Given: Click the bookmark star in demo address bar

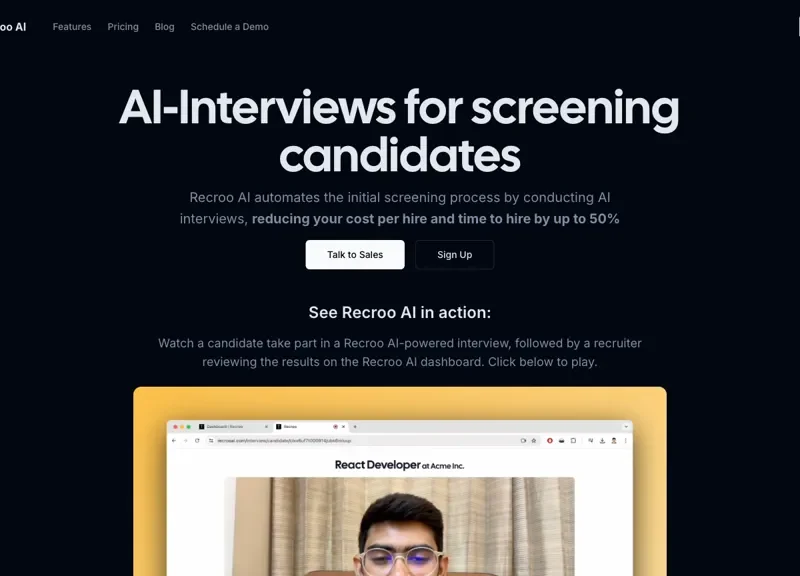Looking at the screenshot, I should pyautogui.click(x=534, y=440).
